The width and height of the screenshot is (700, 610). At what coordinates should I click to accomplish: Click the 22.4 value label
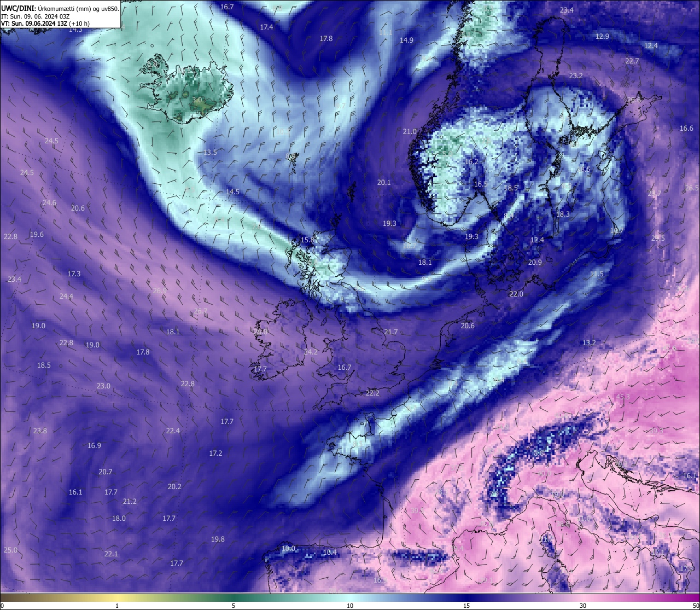173,431
